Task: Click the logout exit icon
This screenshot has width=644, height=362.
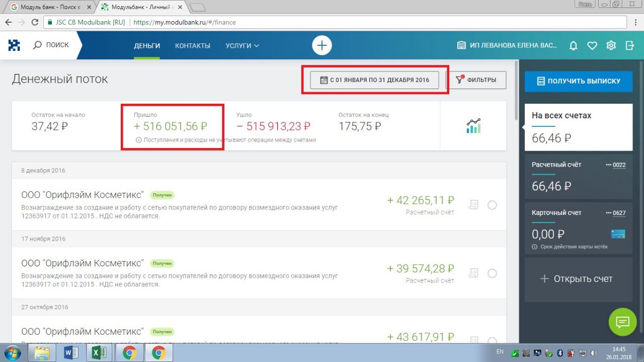Action: pyautogui.click(x=630, y=45)
